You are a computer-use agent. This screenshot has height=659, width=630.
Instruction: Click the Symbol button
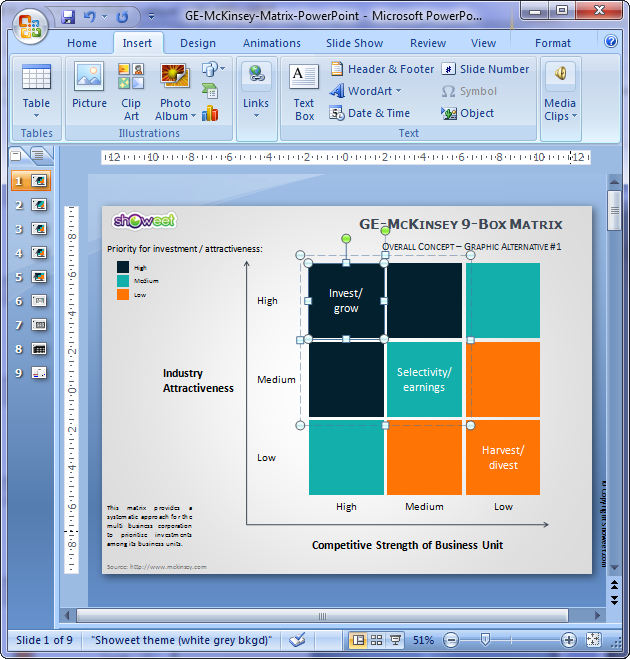click(469, 91)
